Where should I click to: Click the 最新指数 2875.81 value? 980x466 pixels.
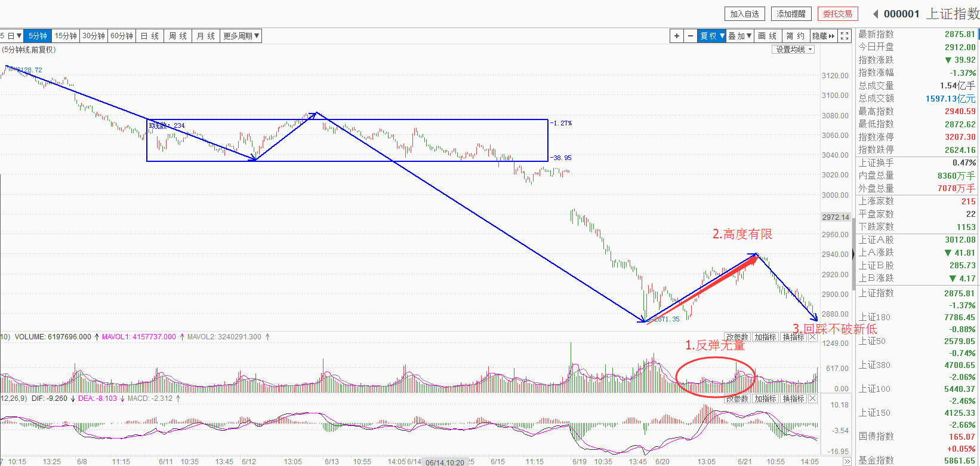(x=960, y=34)
